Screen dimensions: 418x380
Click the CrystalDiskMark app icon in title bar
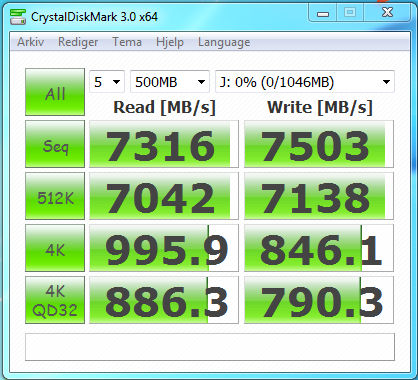(18, 17)
